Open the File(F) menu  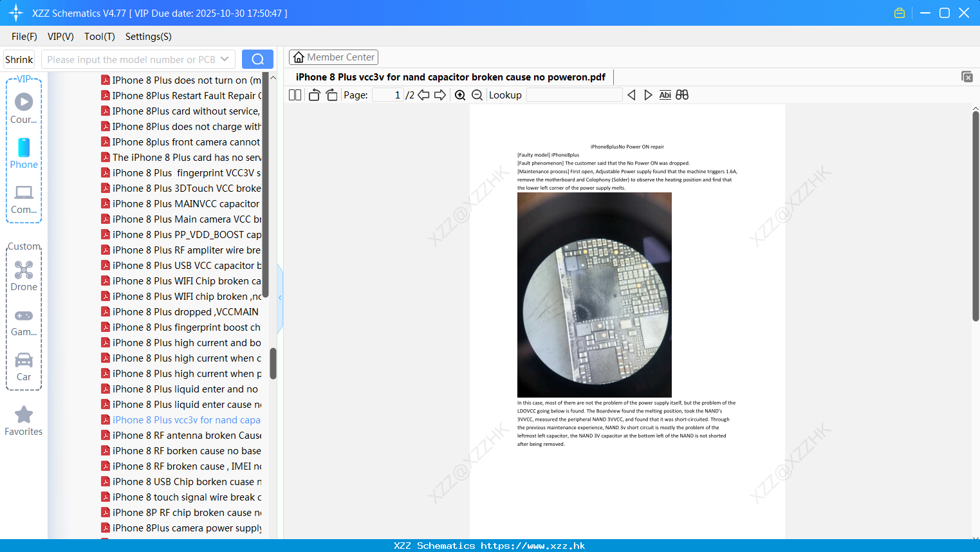tap(24, 37)
